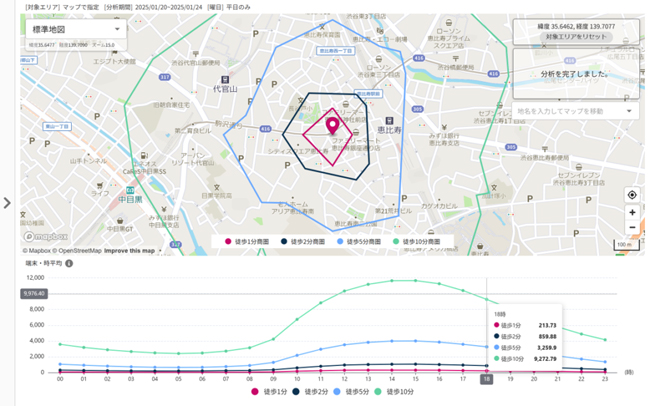Screen dimensions: 650x406
Task: Open the place-name search dropdown arrow
Action: (x=629, y=111)
